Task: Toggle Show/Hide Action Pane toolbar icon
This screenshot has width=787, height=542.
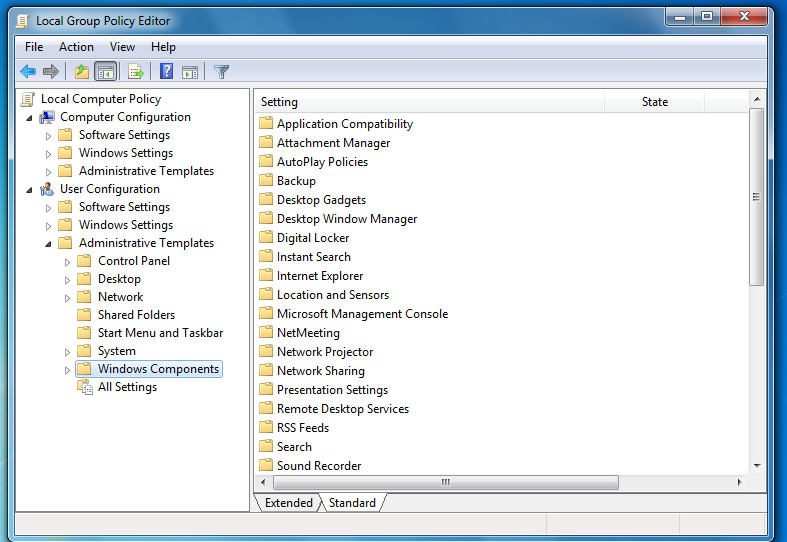Action: coord(190,72)
